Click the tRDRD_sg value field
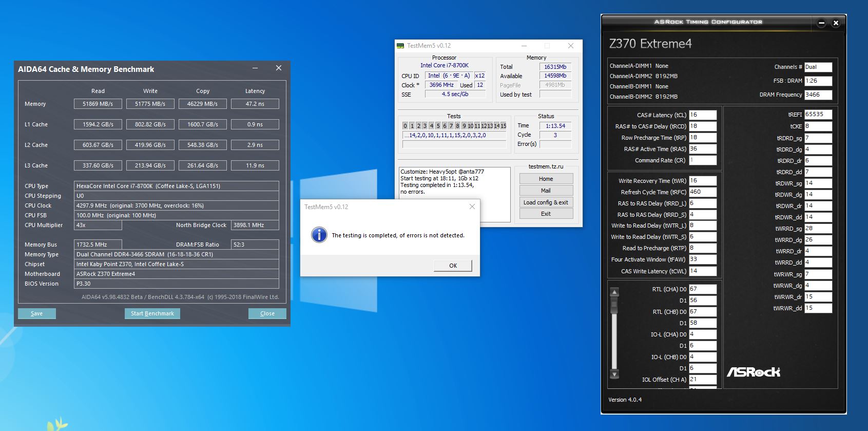The image size is (868, 431). tap(818, 138)
